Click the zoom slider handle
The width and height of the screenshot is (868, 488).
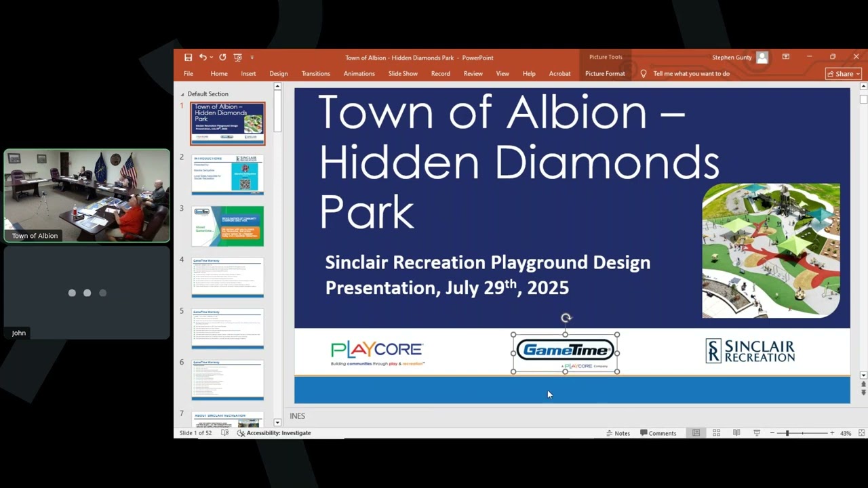coord(787,433)
